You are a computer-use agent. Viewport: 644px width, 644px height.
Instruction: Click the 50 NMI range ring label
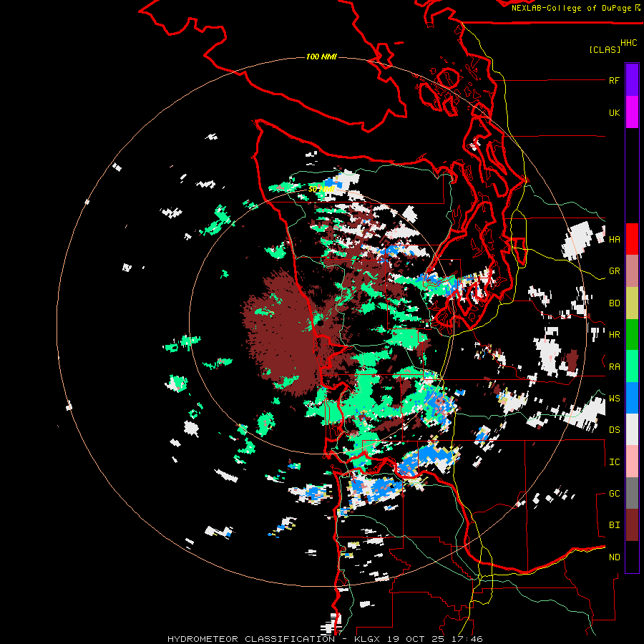click(x=321, y=189)
